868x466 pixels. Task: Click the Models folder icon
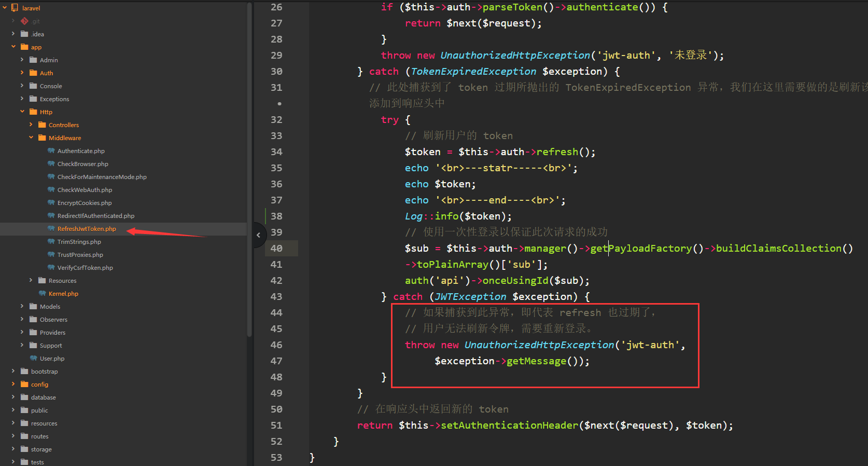tap(33, 306)
